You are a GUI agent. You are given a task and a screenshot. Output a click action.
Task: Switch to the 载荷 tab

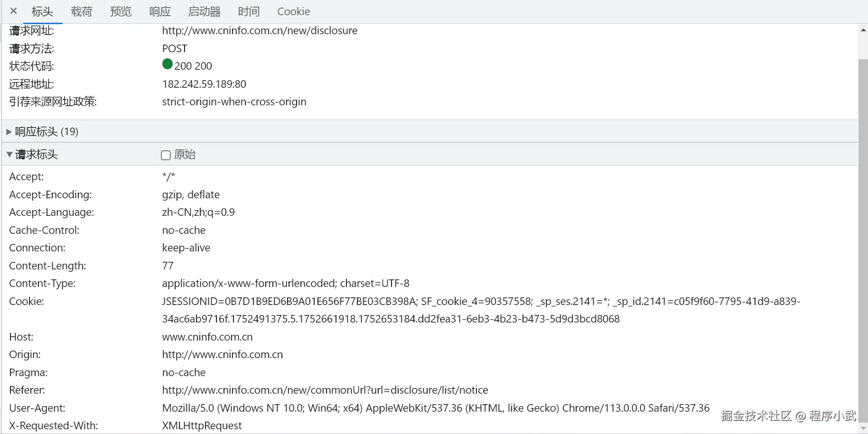tap(82, 11)
